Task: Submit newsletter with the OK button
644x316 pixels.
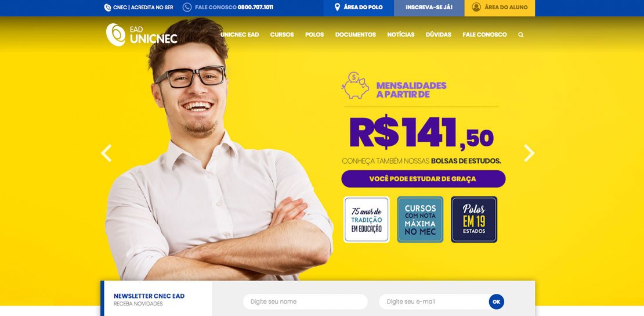Action: coord(496,301)
